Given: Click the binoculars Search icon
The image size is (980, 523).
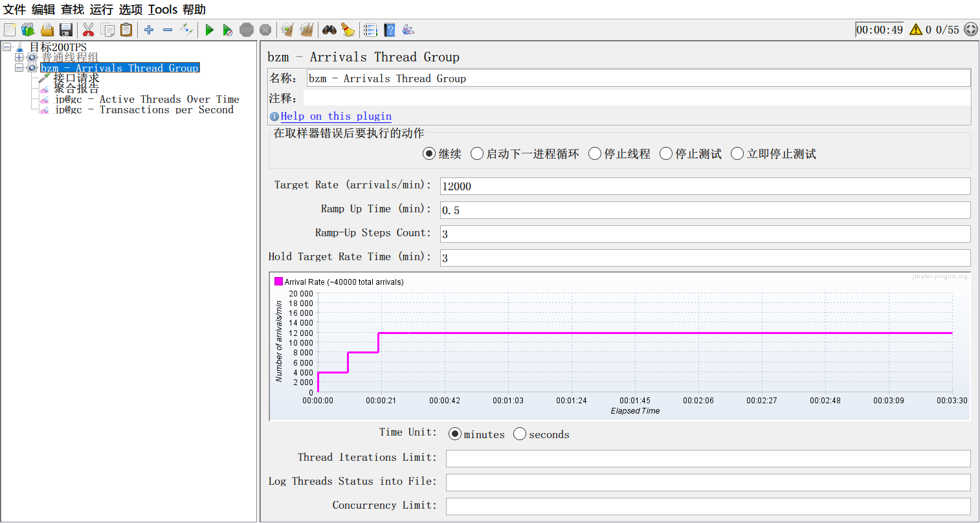Looking at the screenshot, I should point(329,30).
